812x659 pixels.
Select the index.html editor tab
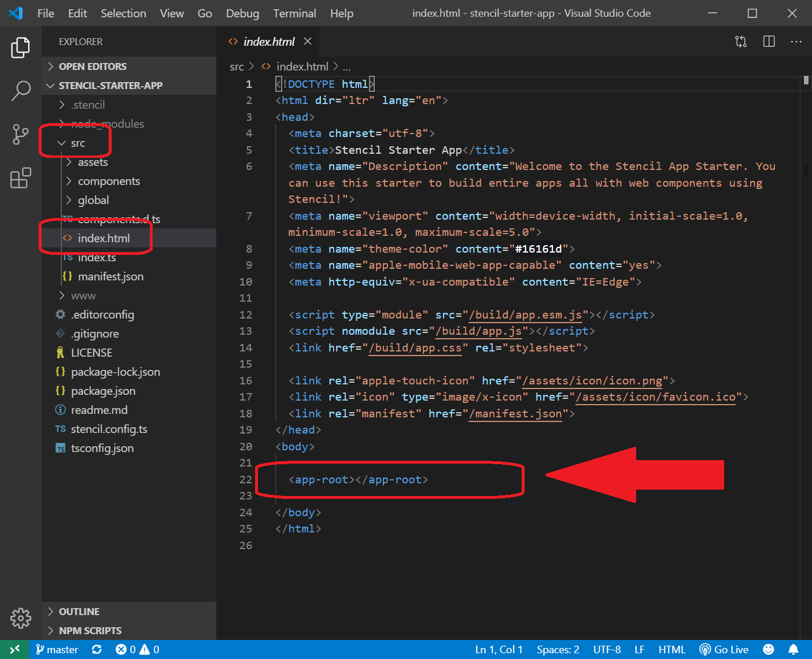(x=269, y=42)
